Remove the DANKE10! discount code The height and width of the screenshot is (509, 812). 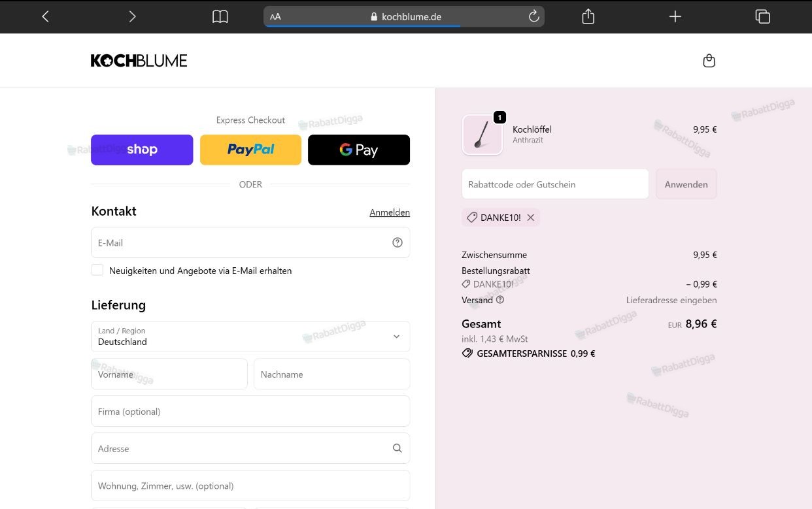click(x=531, y=218)
